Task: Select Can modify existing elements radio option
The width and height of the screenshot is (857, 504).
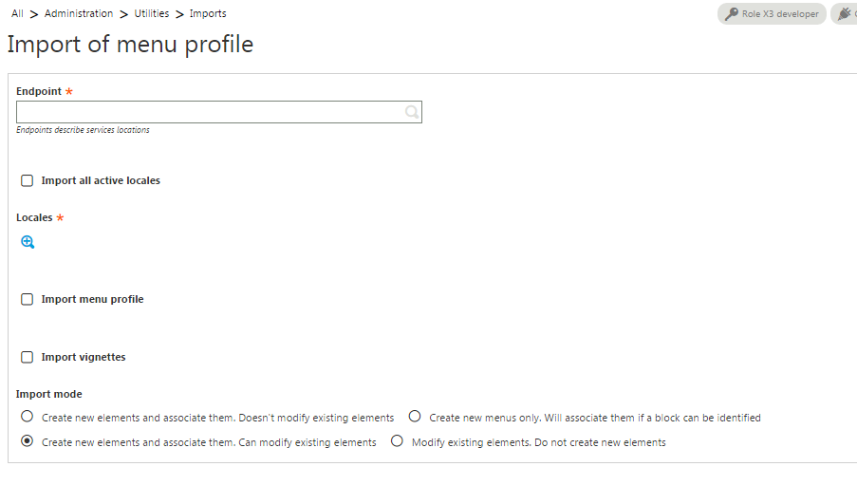Action: pyautogui.click(x=27, y=441)
